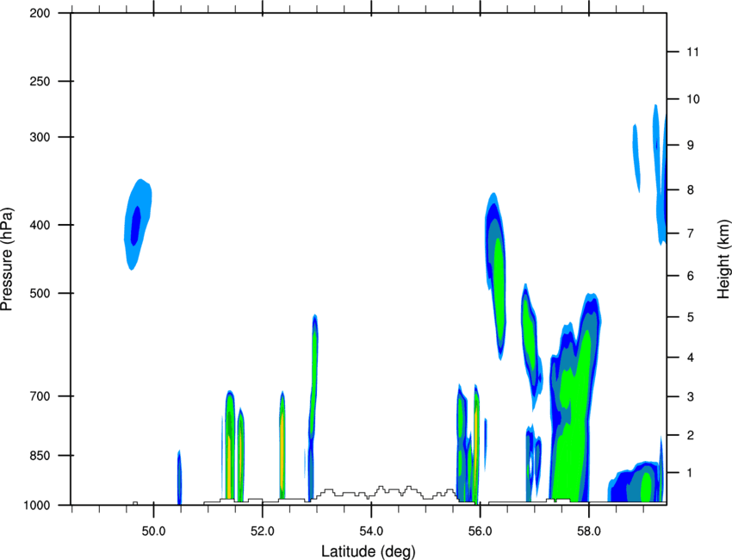This screenshot has width=732, height=560.
Task: Click the 52.0 latitude tick label
Action: (263, 532)
